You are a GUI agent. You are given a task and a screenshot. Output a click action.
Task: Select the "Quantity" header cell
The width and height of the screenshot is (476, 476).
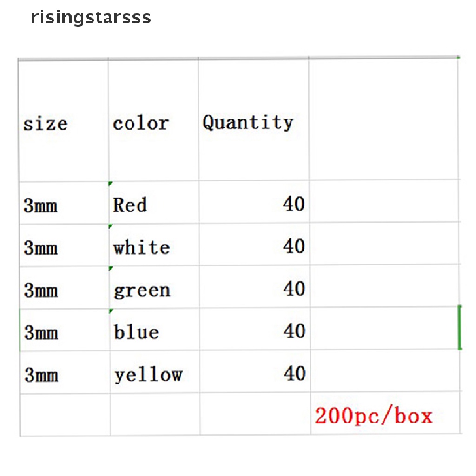coord(248,123)
